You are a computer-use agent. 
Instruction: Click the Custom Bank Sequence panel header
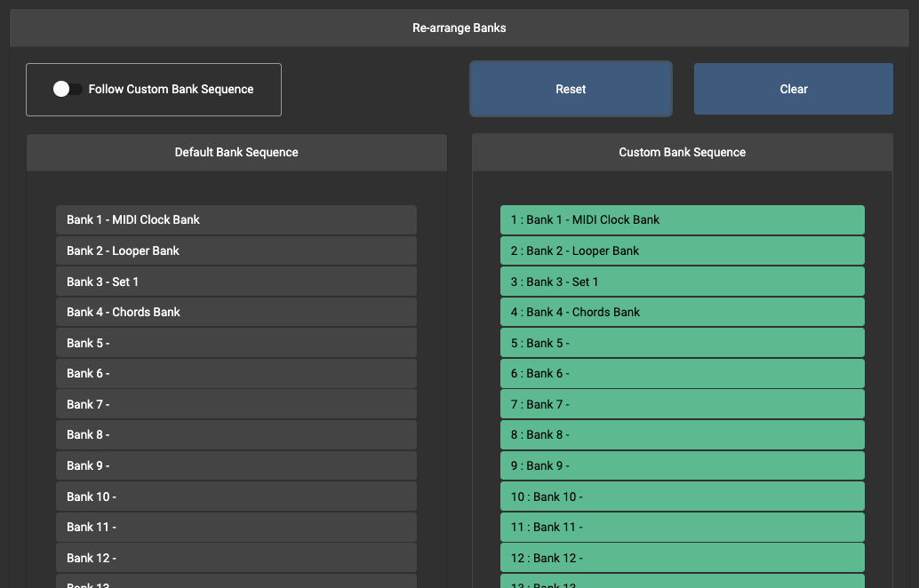tap(682, 153)
